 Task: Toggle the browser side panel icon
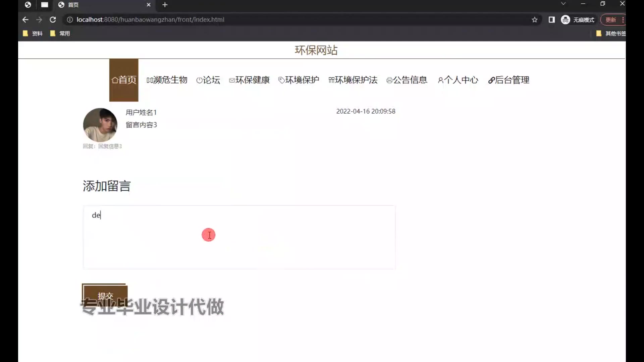coord(551,20)
